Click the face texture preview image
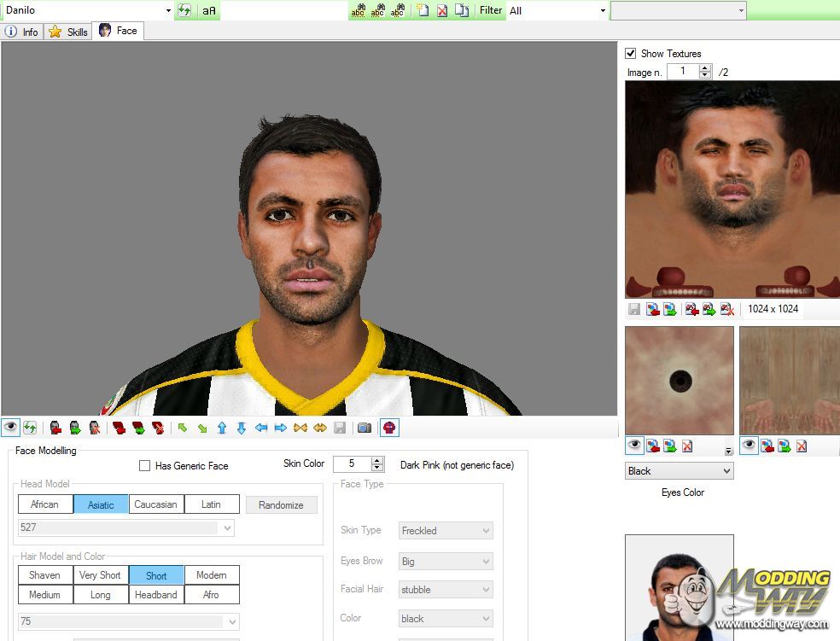The image size is (840, 641). 732,189
